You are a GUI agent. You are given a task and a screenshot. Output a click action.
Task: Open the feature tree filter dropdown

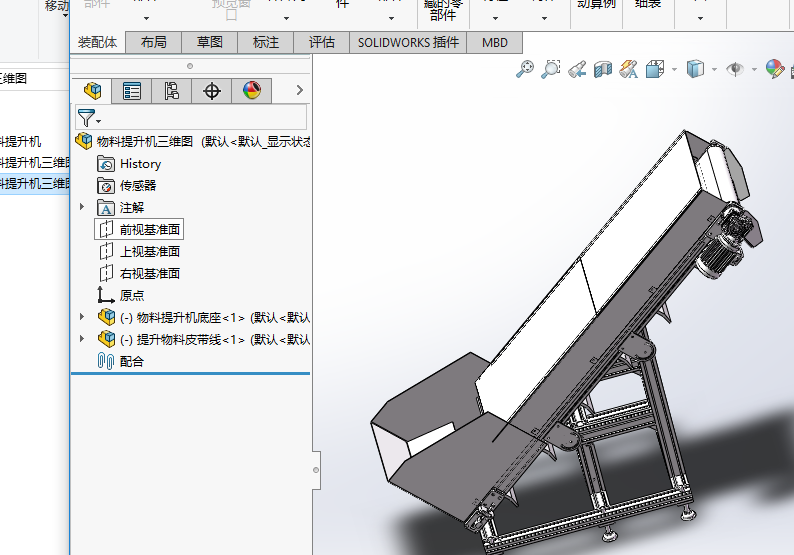[x=90, y=118]
